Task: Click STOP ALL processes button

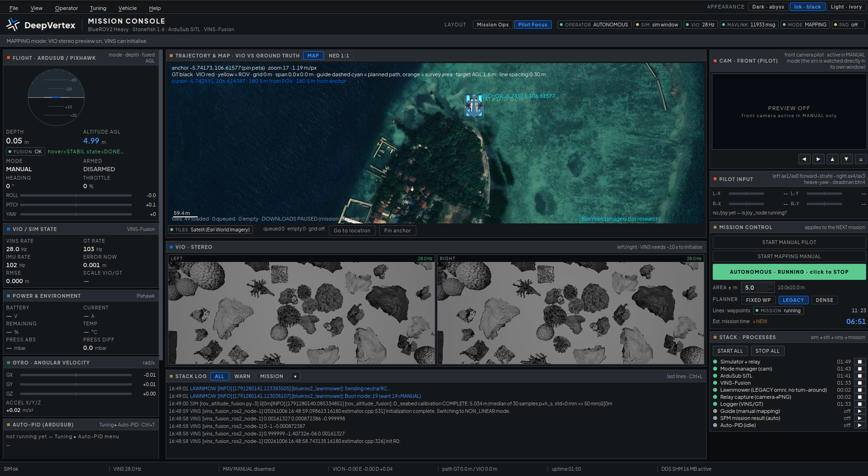Action: [767, 351]
